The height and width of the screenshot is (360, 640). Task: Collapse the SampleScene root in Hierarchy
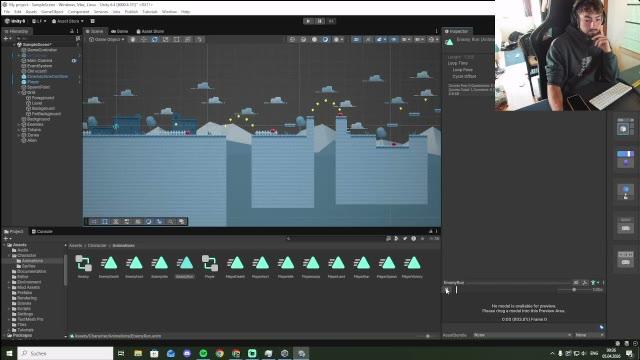click(14, 44)
